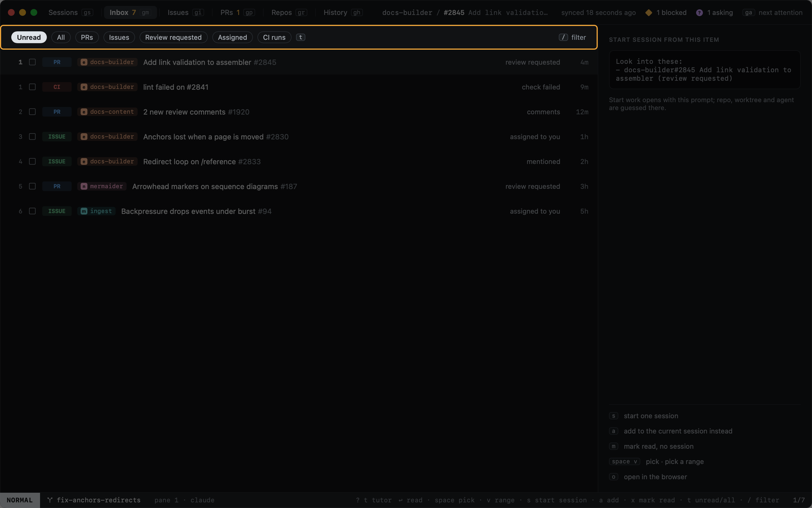Click the docs-content repo chip
The image size is (812, 508).
(107, 112)
